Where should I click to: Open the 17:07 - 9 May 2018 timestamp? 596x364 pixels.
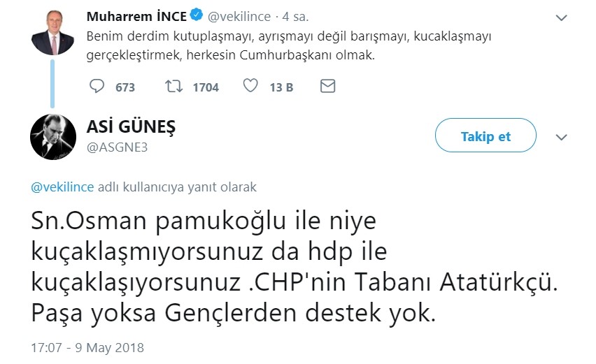87,347
